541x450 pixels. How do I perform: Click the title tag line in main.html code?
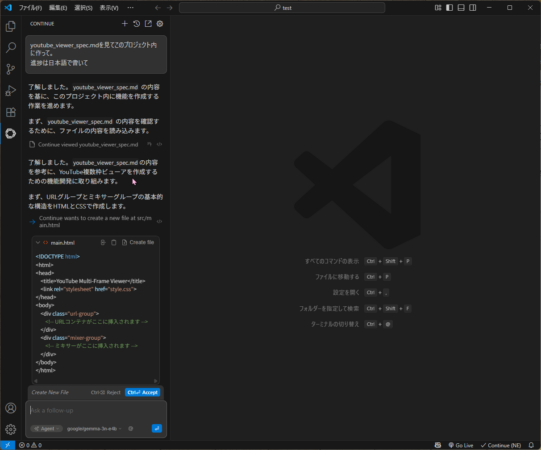coord(93,281)
